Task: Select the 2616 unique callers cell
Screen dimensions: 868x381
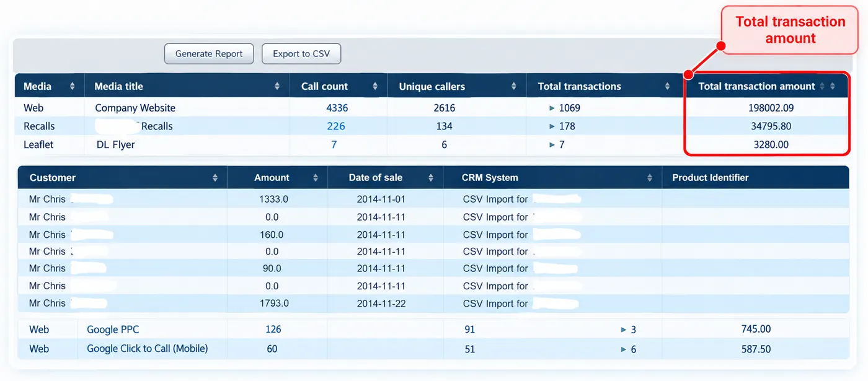Action: (x=444, y=108)
